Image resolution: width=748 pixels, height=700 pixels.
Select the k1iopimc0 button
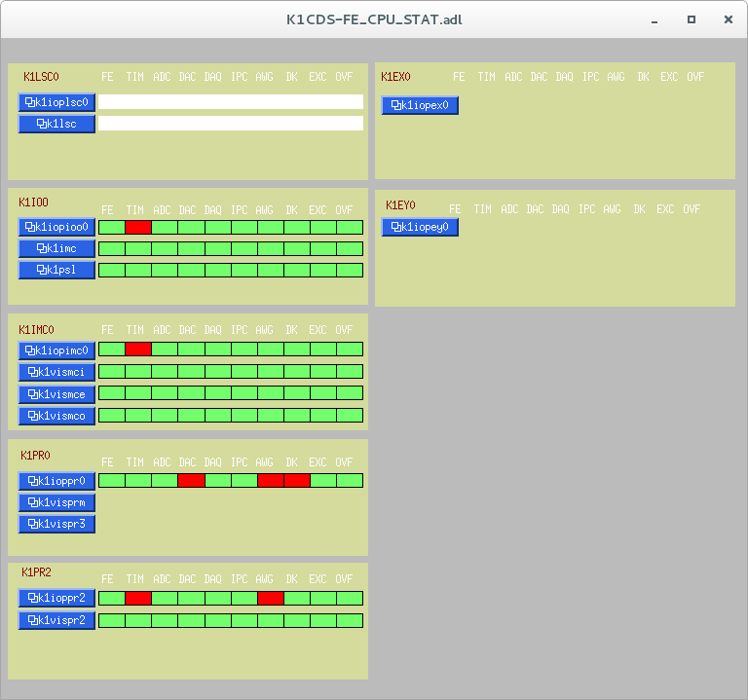tap(56, 350)
